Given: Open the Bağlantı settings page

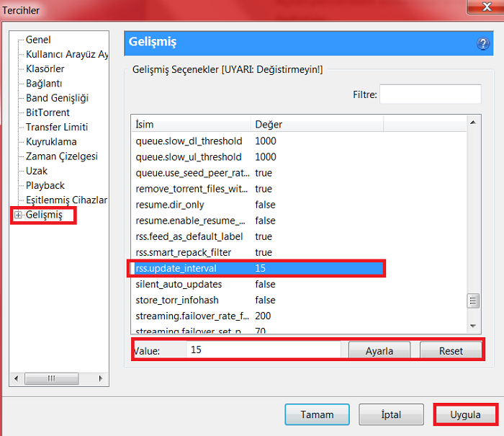Looking at the screenshot, I should click(44, 84).
